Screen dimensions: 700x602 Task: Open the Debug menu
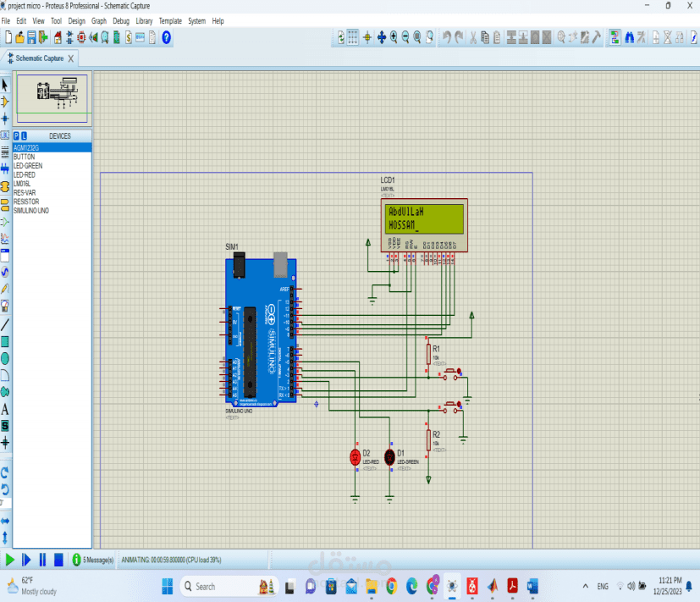(121, 21)
